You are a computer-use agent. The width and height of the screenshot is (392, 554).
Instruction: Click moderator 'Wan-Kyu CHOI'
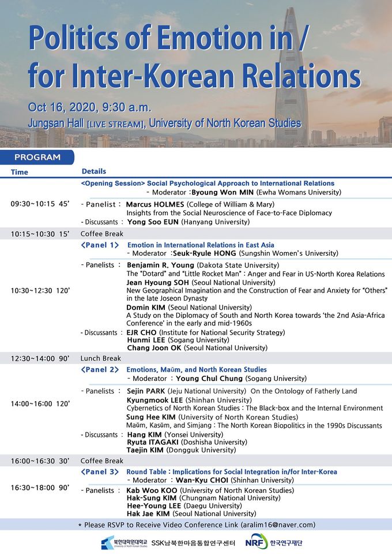[x=202, y=480]
